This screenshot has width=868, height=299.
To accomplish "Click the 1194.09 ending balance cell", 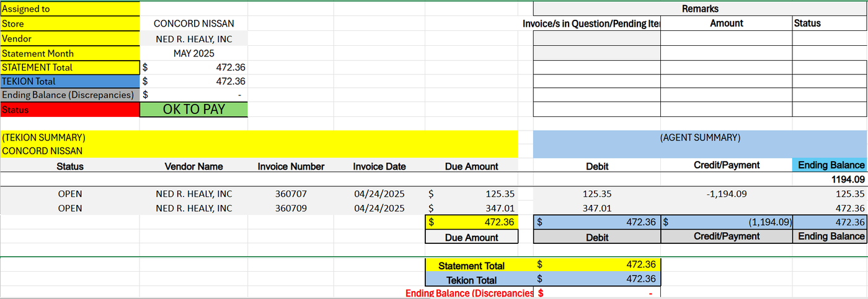I will tap(830, 180).
